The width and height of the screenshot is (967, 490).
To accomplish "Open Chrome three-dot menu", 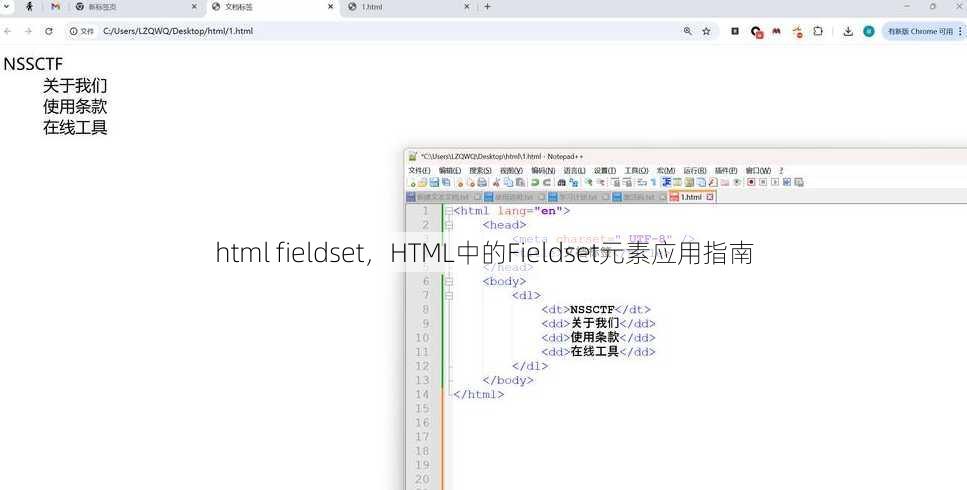I will coord(960,31).
